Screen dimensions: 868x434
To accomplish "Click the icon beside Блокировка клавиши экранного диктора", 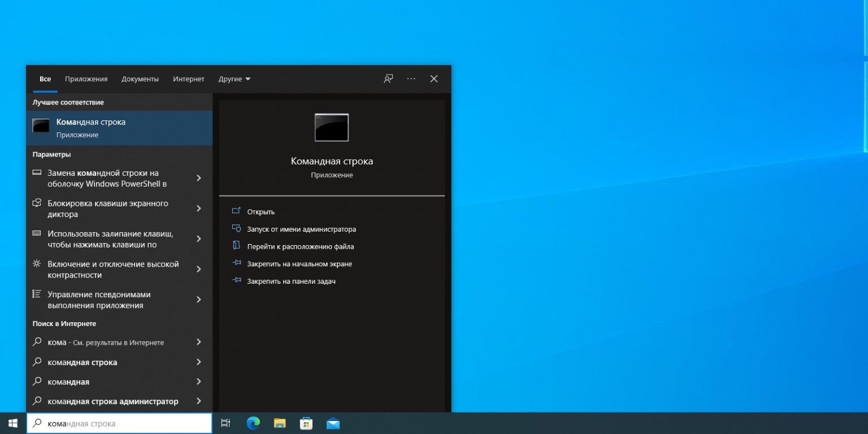I will (37, 203).
